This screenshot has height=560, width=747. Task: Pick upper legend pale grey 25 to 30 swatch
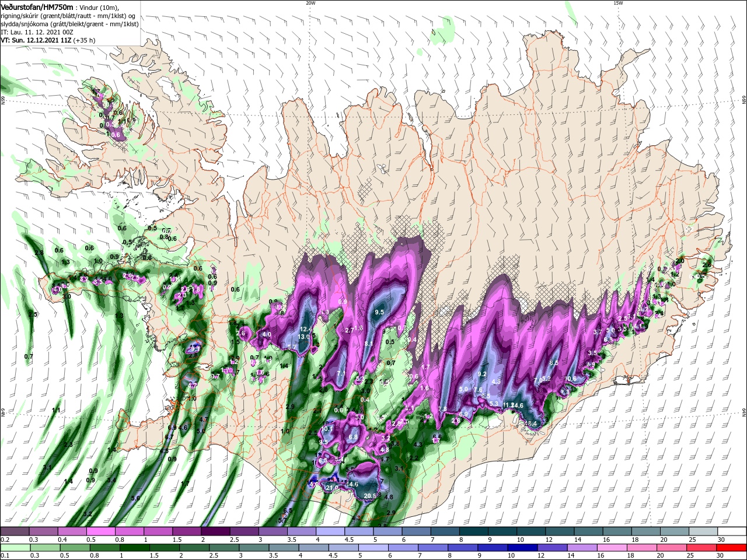[x=704, y=531]
